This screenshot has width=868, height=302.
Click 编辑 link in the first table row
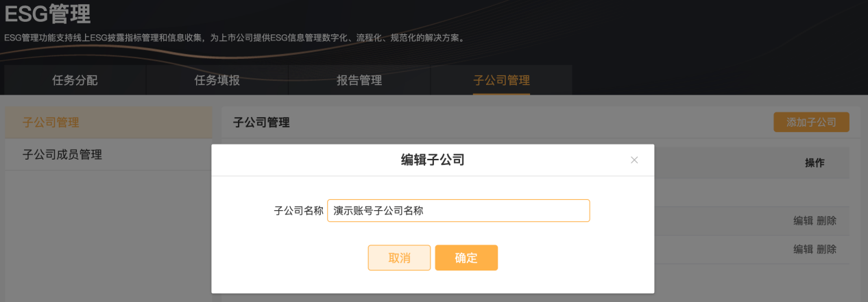click(803, 221)
